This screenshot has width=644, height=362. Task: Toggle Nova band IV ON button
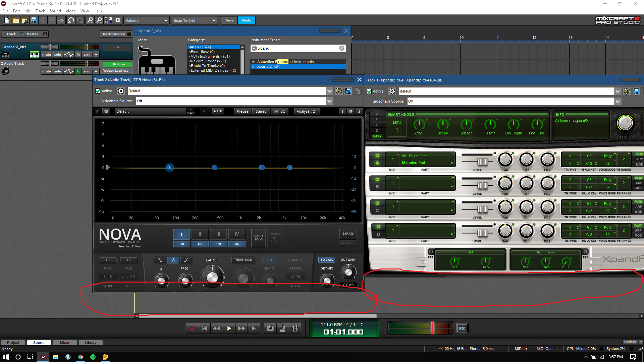pos(237,244)
